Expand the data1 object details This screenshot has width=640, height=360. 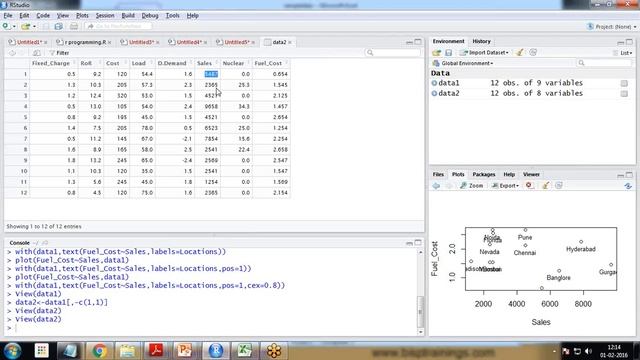click(x=434, y=83)
